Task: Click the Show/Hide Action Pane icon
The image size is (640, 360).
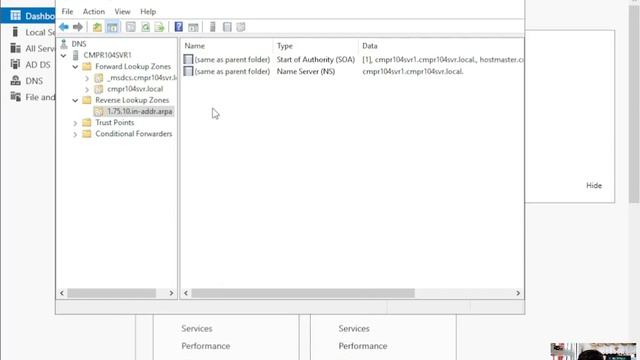Action: [193, 27]
